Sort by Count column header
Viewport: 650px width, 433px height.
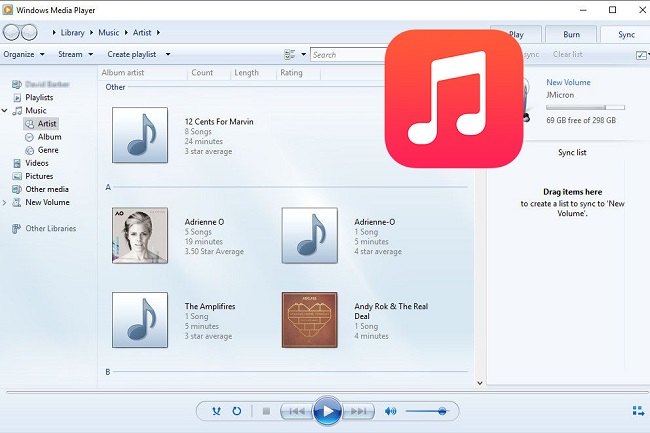202,73
